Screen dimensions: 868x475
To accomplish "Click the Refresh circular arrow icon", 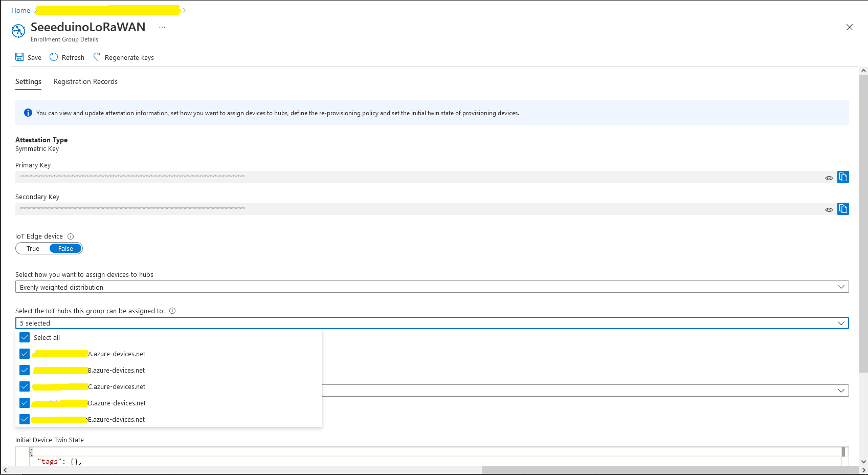I will coord(54,57).
